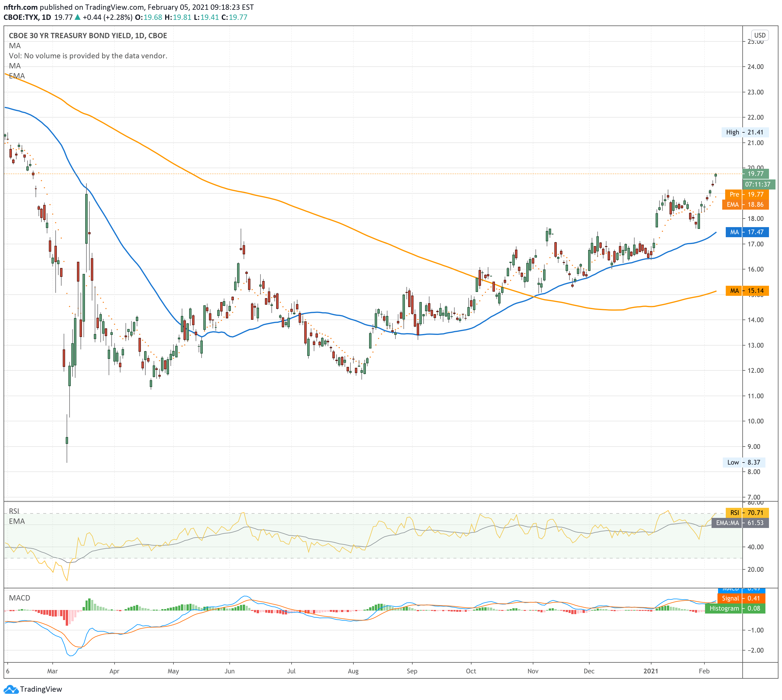Click the EMA 18.86 axis label
Image resolution: width=782 pixels, height=700 pixels.
pos(746,205)
